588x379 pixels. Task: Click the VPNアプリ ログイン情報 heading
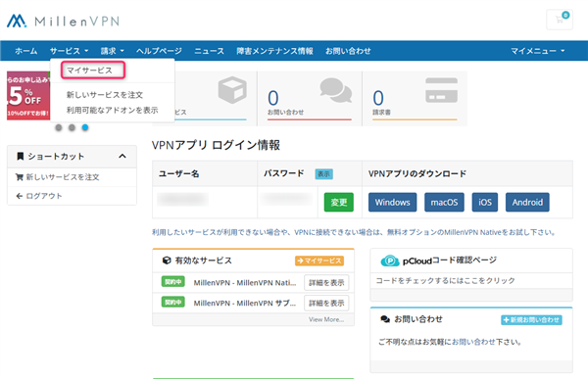click(216, 145)
